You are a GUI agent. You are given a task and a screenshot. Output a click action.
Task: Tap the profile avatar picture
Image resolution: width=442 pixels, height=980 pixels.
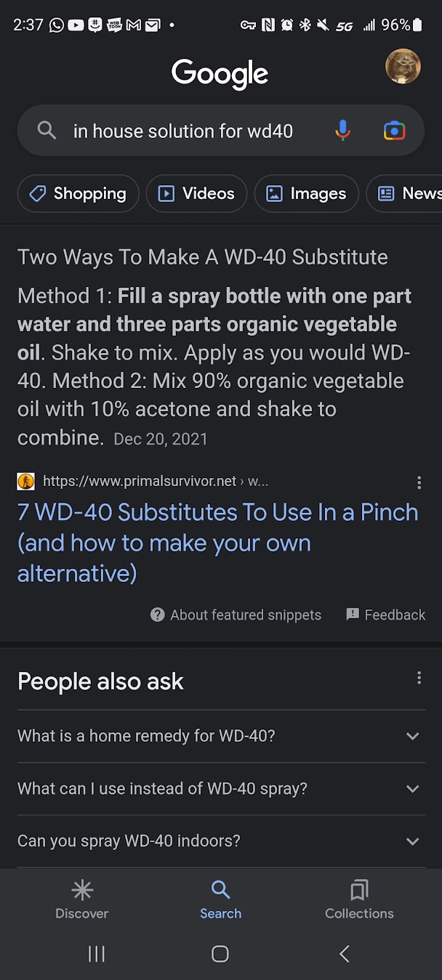pos(403,67)
